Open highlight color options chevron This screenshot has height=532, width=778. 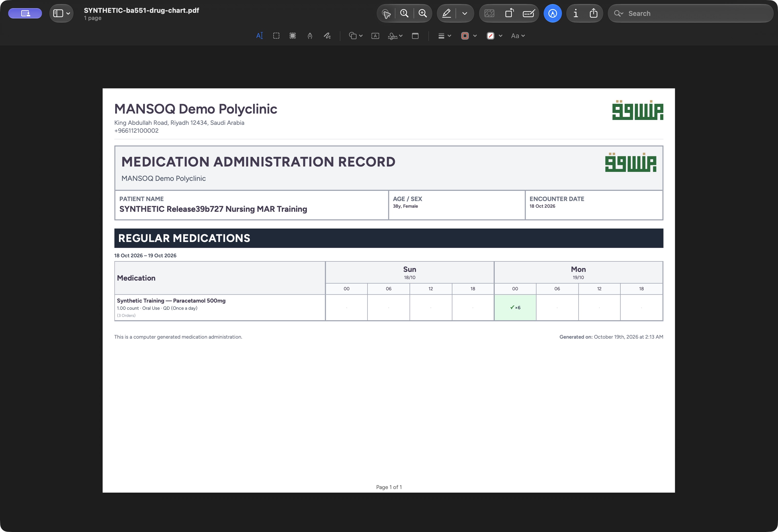465,13
